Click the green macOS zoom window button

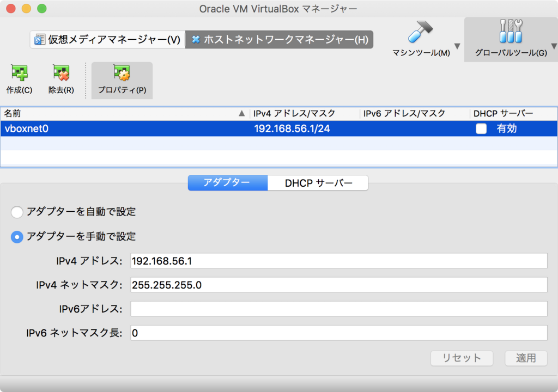click(41, 9)
